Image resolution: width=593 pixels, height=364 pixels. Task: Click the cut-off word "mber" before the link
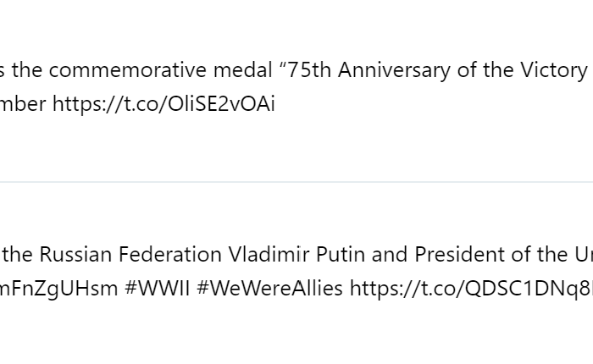(x=23, y=104)
